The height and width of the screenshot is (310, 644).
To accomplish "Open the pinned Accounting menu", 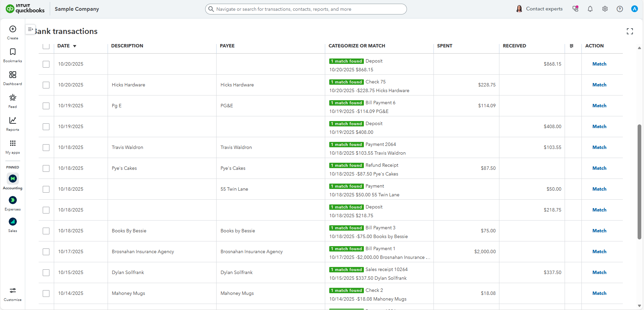I will click(13, 179).
